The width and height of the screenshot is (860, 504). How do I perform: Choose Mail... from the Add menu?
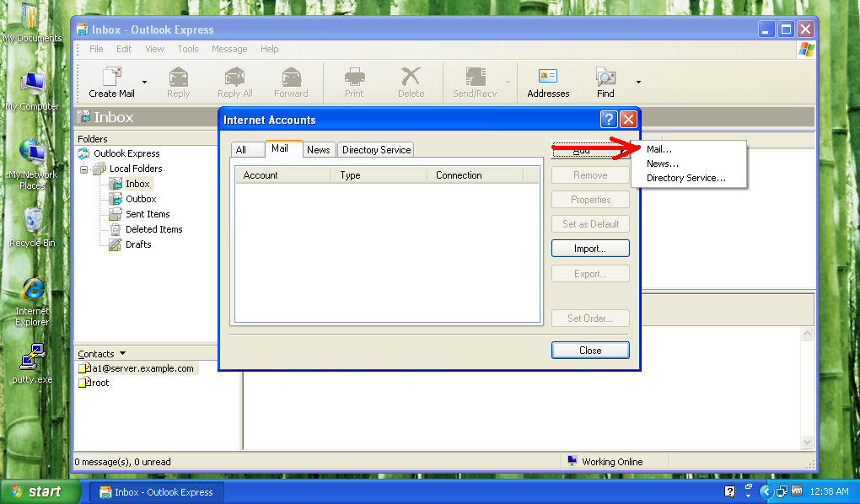[x=659, y=149]
